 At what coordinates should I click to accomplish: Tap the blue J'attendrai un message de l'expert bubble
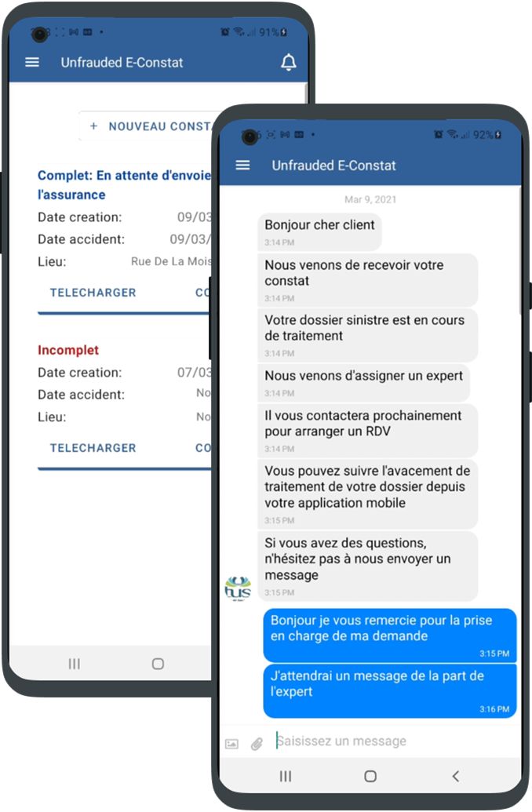[389, 690]
